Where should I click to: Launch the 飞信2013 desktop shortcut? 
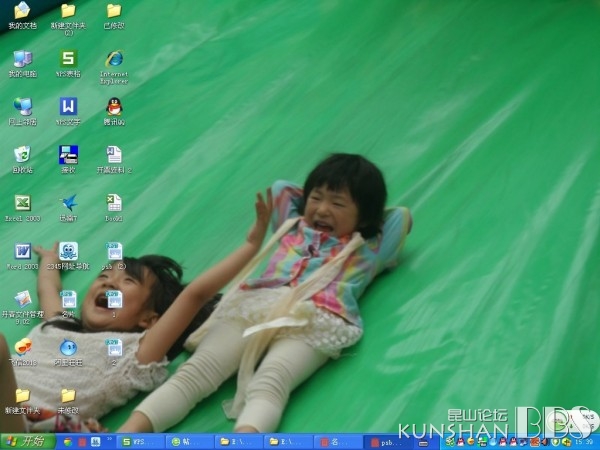(23, 352)
